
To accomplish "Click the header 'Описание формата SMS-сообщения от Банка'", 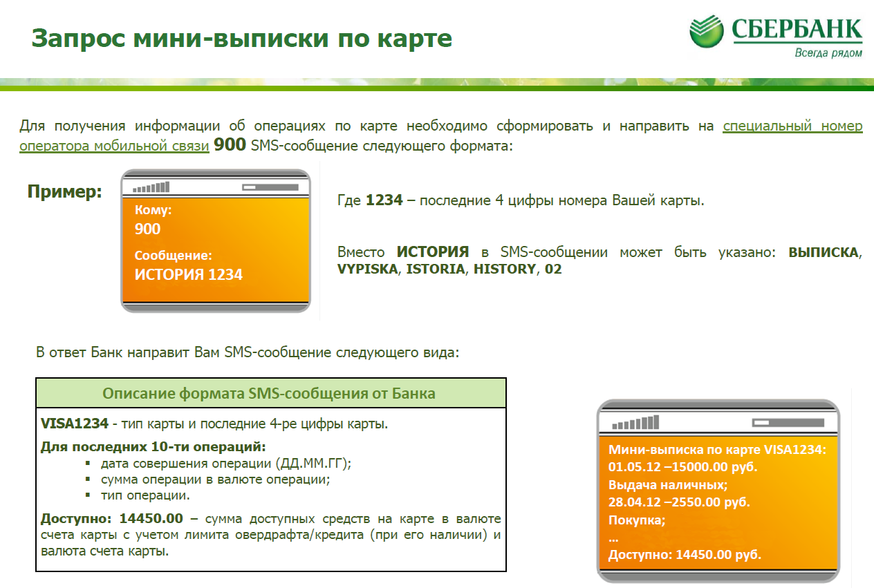I will click(269, 393).
